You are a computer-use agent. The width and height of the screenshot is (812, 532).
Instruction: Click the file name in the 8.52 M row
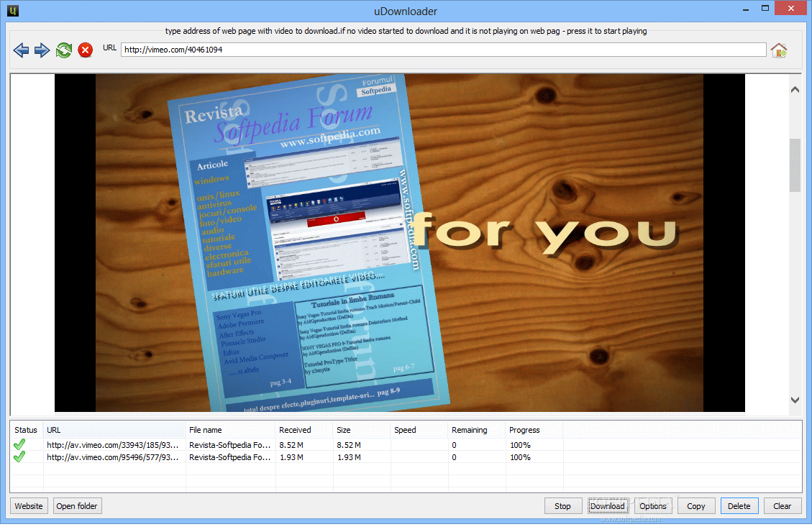(x=230, y=445)
